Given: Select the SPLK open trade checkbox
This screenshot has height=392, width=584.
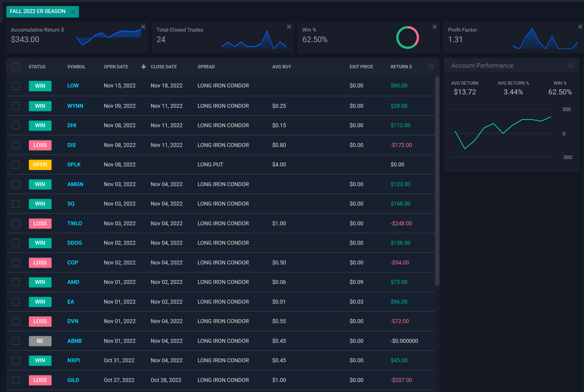Looking at the screenshot, I should 16,165.
